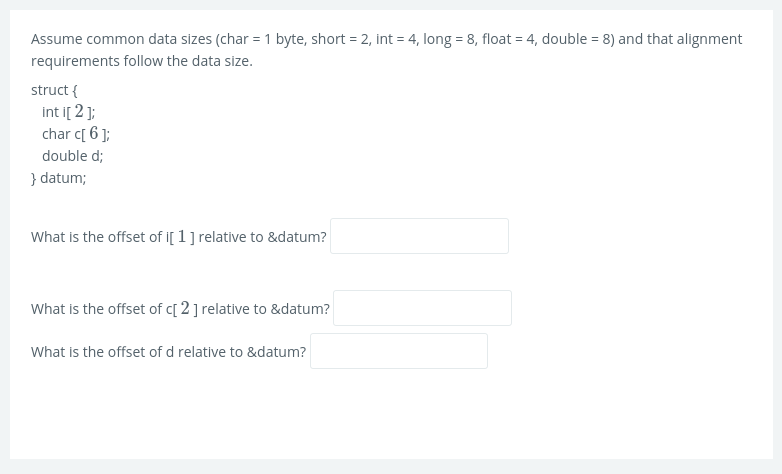
Task: Click 'requirements follow the data size.' line
Action: 141,61
